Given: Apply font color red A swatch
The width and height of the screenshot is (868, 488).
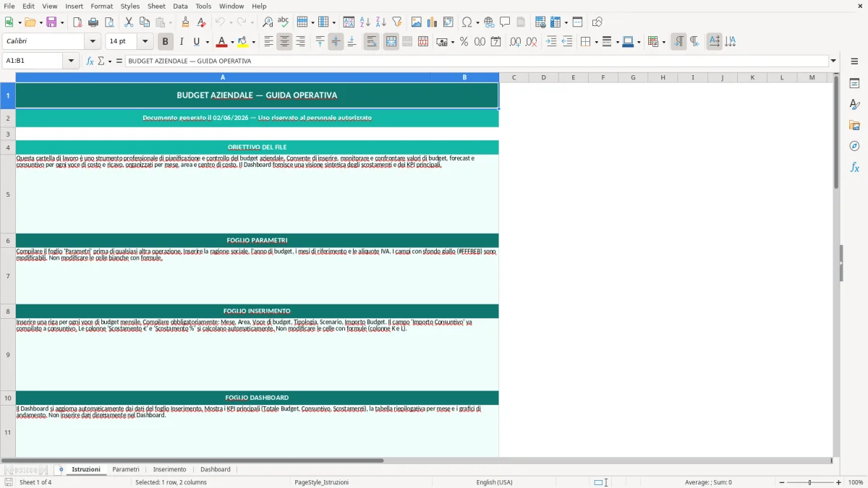Looking at the screenshot, I should tap(221, 42).
